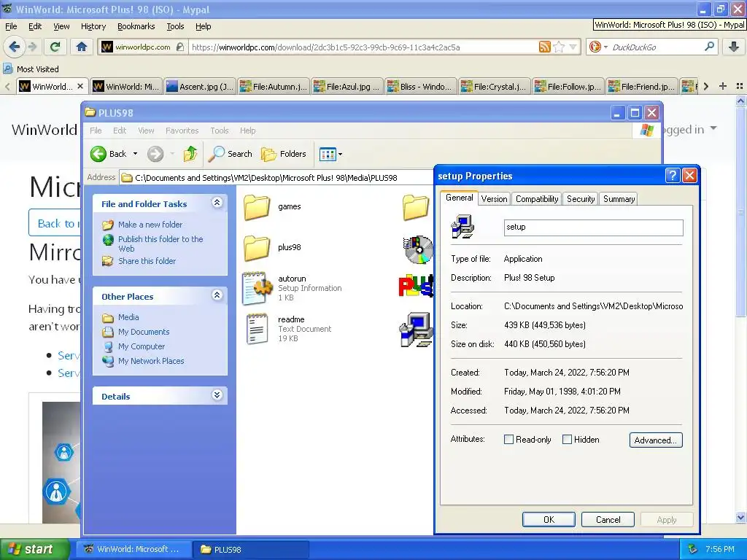Select the CD disc icon file

tap(418, 249)
